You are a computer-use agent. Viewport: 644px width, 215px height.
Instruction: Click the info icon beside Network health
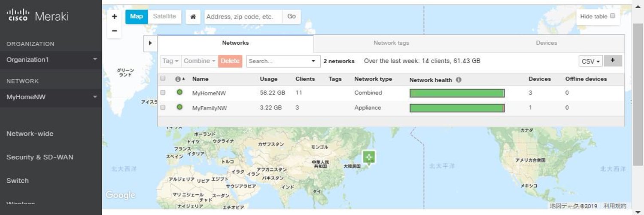459,80
